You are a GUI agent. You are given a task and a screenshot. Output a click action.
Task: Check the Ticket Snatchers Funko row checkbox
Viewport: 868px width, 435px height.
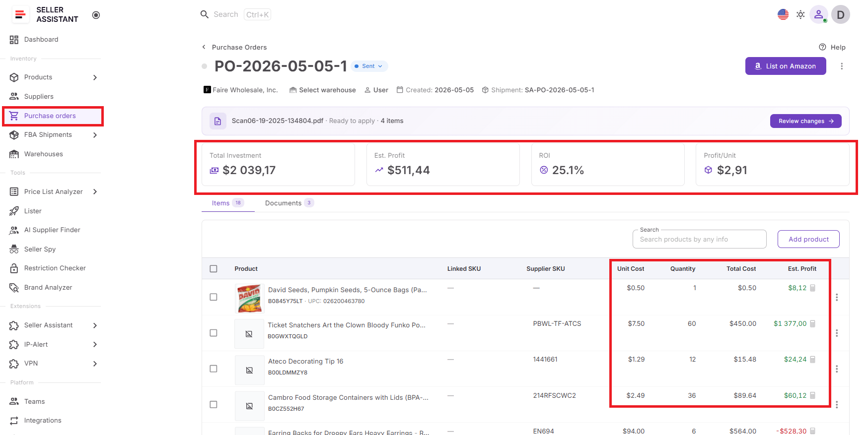(214, 333)
